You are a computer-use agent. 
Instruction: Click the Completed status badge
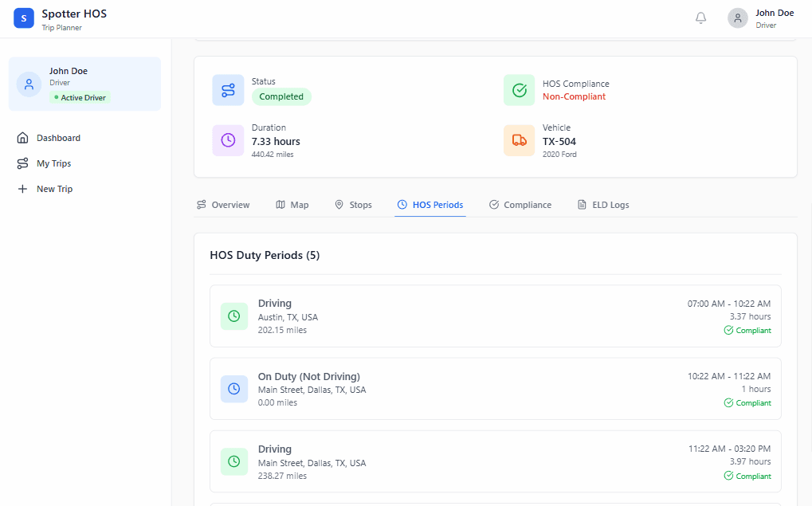[281, 97]
